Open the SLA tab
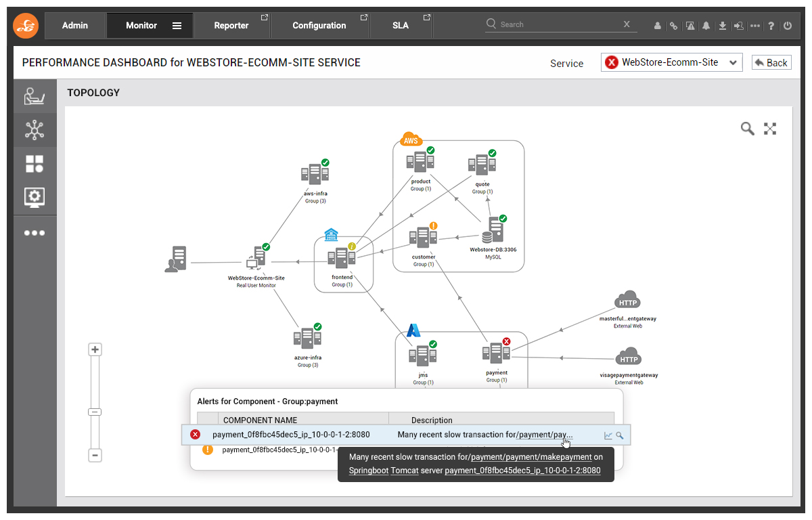 (401, 26)
